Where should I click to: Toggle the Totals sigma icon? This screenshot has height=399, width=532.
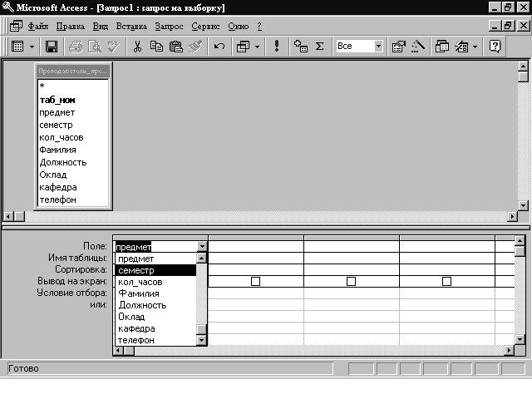click(x=319, y=47)
